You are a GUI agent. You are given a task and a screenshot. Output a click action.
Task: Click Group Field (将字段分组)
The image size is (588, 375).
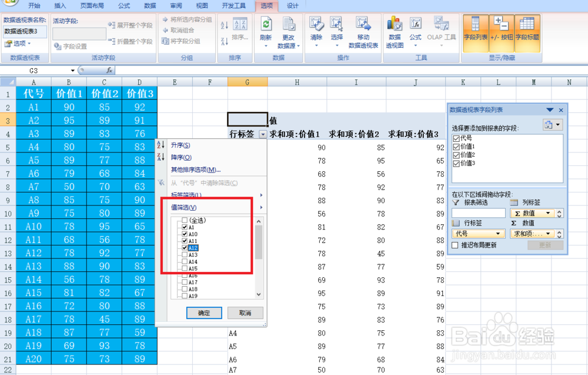pyautogui.click(x=181, y=41)
